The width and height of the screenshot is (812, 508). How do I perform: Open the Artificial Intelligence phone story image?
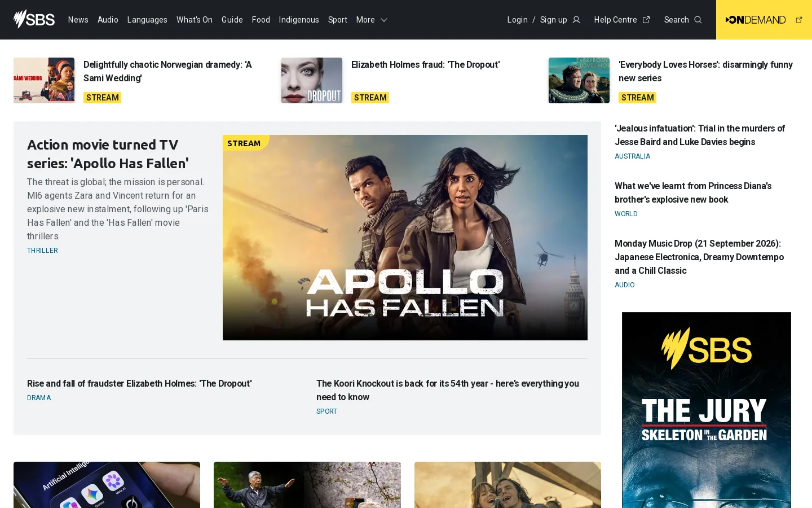pyautogui.click(x=107, y=485)
